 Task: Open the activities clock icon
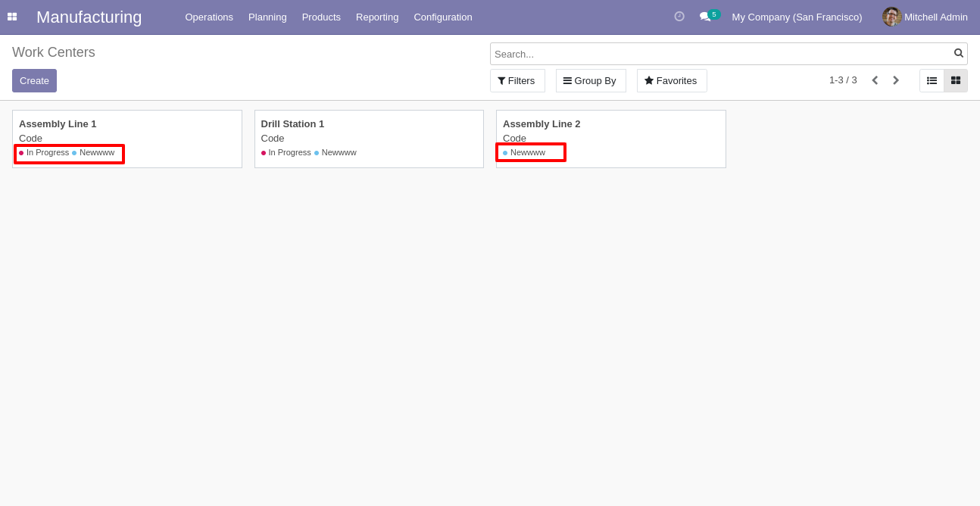tap(679, 17)
